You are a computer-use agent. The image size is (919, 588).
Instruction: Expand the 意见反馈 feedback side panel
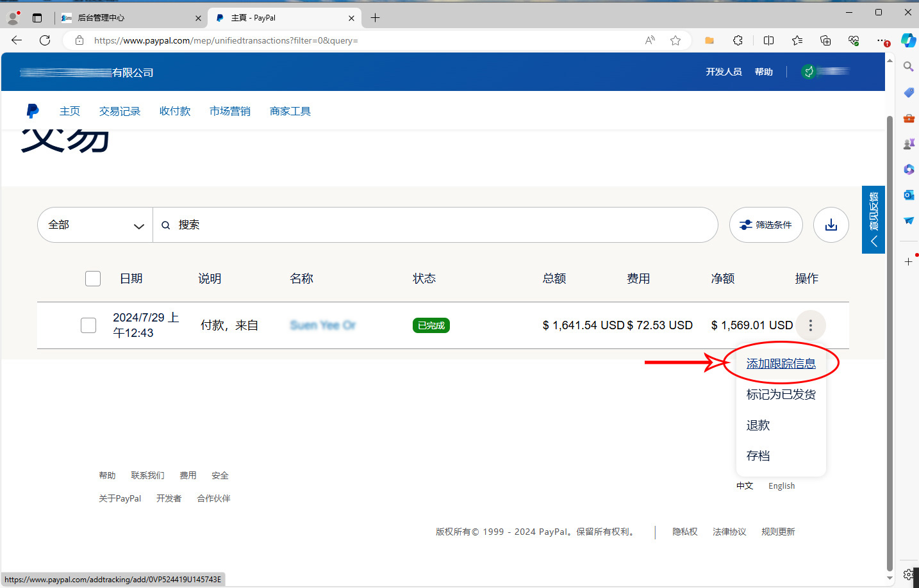click(x=873, y=220)
